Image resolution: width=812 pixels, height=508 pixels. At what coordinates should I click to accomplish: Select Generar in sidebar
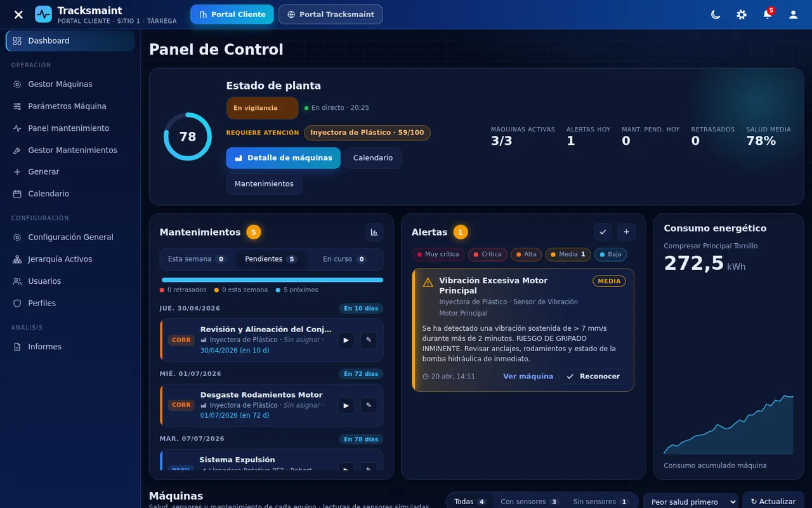(70, 172)
